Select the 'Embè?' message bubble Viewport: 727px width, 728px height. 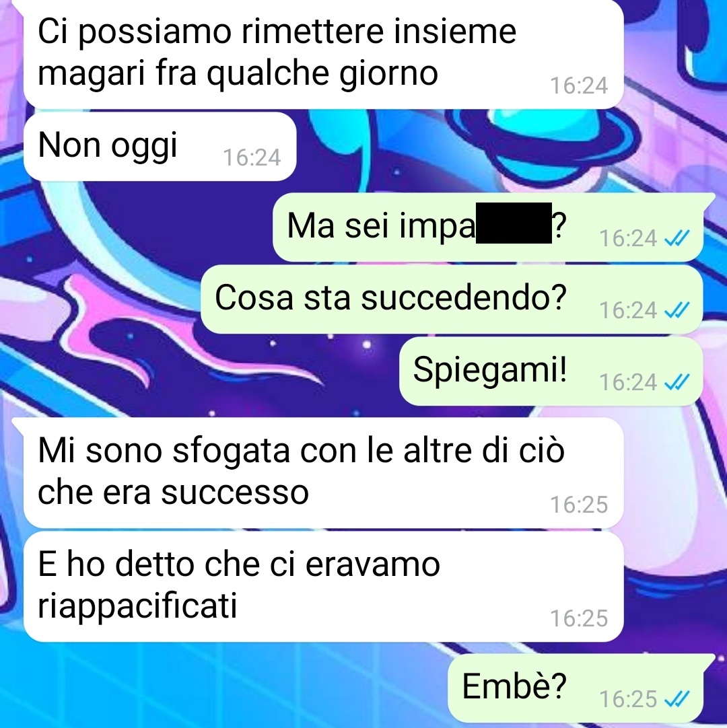pos(575,688)
